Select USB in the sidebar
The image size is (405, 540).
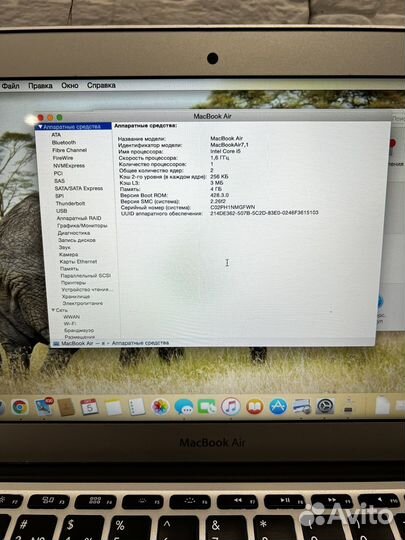pyautogui.click(x=62, y=210)
